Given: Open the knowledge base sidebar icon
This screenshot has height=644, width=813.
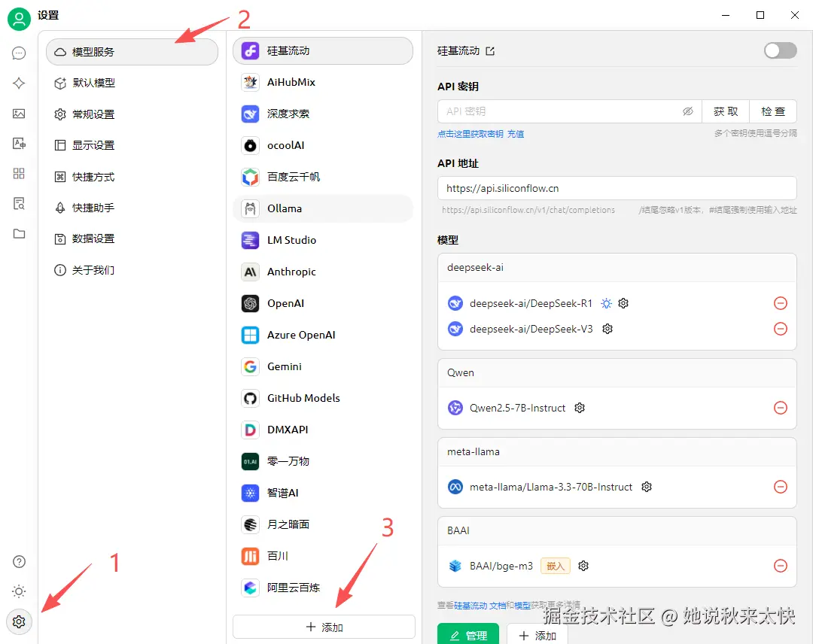Looking at the screenshot, I should 19,204.
